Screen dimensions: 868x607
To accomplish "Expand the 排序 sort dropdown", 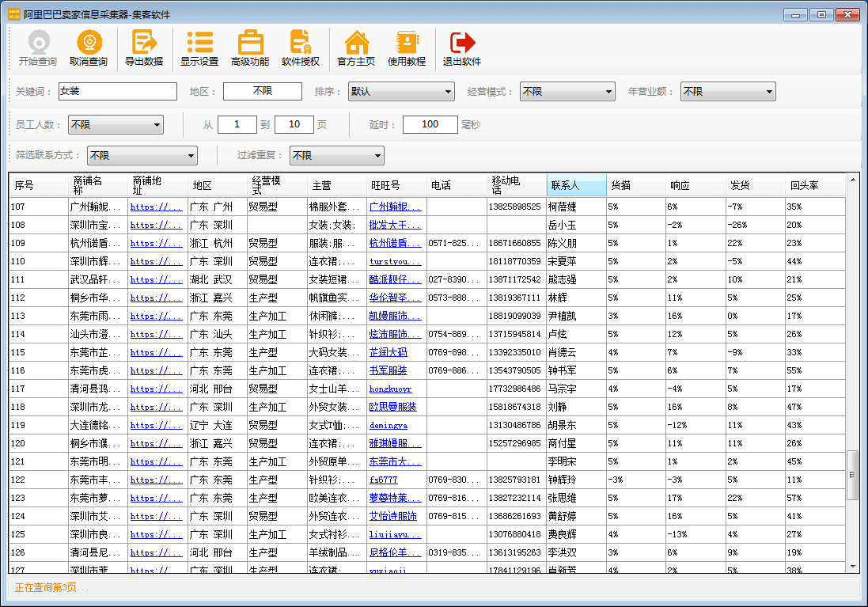I will click(x=401, y=91).
